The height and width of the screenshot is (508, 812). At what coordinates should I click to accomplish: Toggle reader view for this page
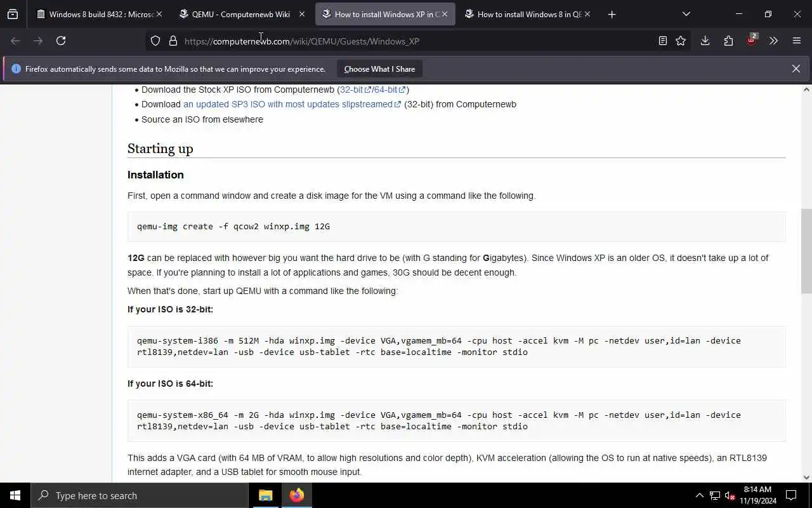tap(662, 41)
